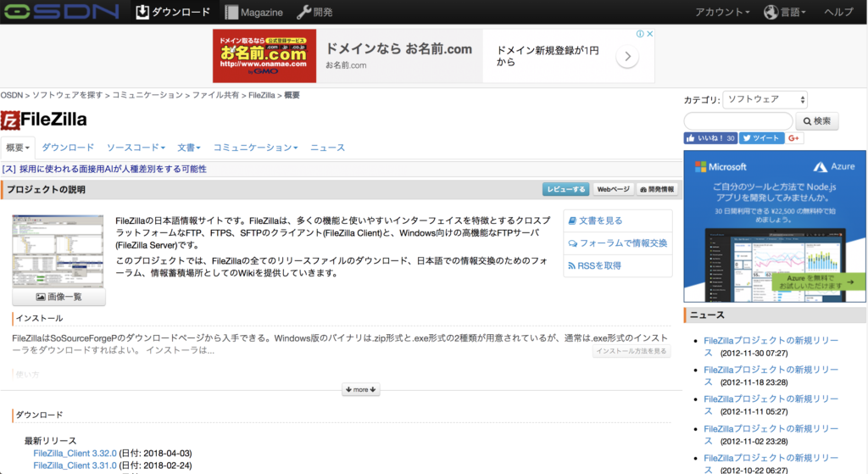Viewport: 868px width, 474px height.
Task: Open news item dated 2012-10-22 06:27
Action: (771, 464)
